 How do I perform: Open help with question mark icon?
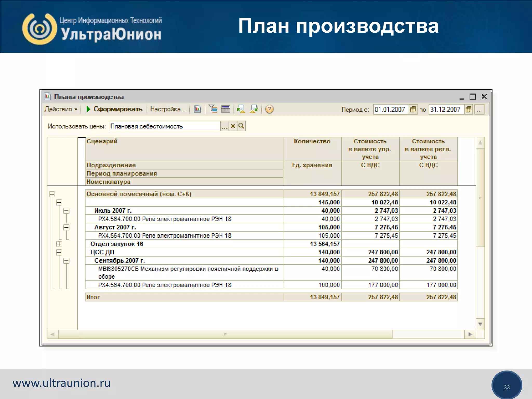point(269,109)
